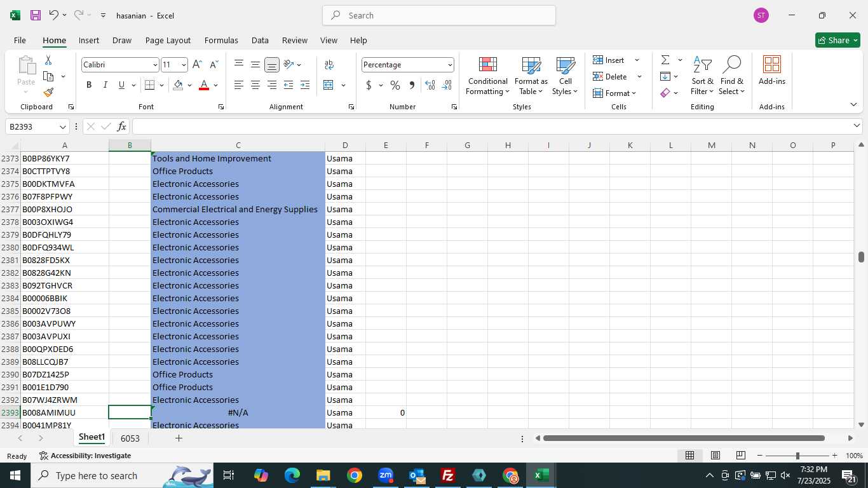Screen dimensions: 868x488
Task: Open the Percentage number format dropdown
Action: (450, 65)
